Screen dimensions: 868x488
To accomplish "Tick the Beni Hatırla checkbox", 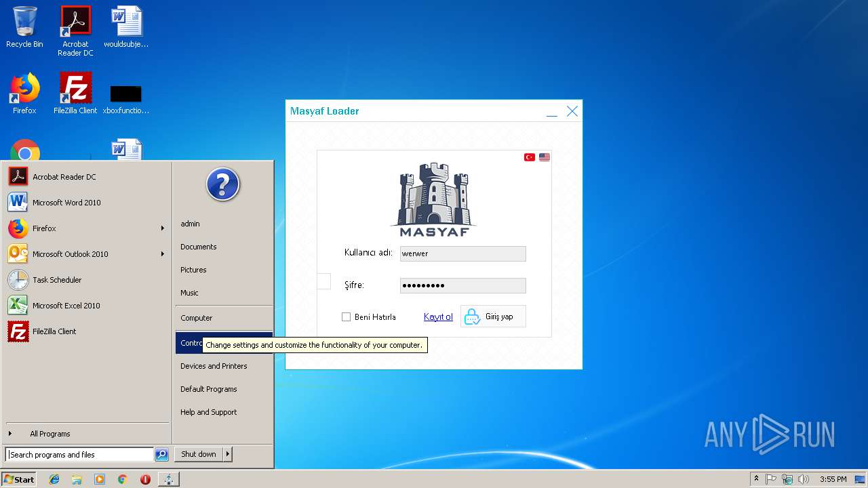I will pos(346,317).
